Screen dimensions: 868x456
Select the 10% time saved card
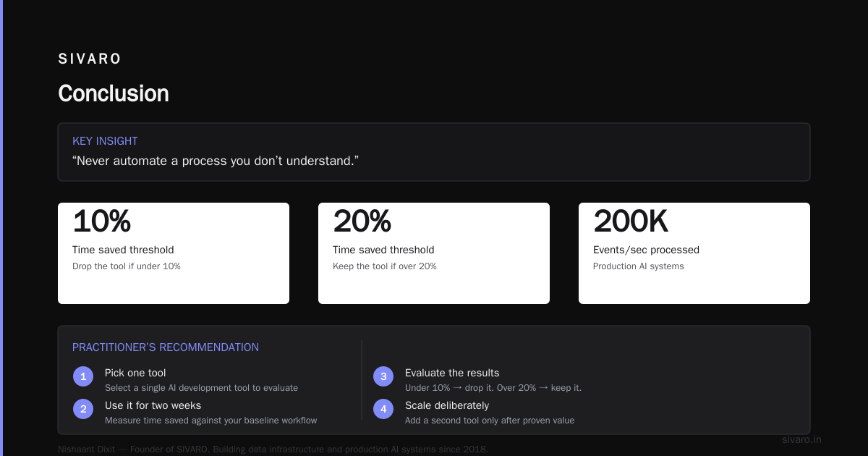[x=174, y=253]
